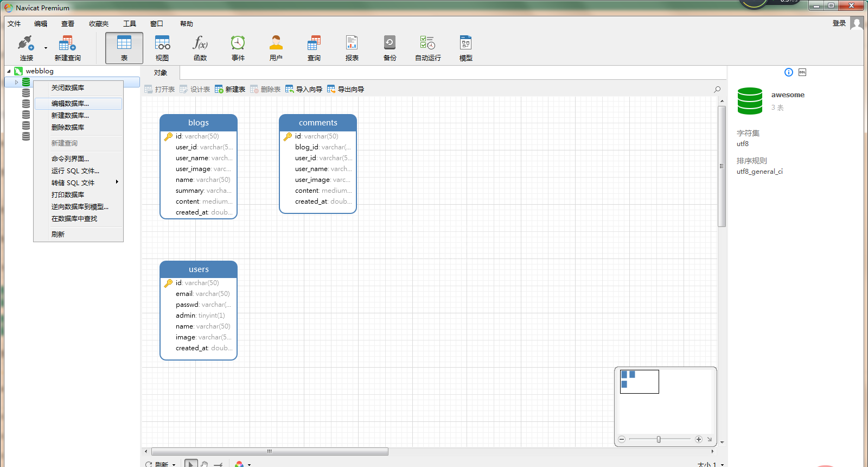868x467 pixels.
Task: Select the comments table header
Action: coord(318,123)
